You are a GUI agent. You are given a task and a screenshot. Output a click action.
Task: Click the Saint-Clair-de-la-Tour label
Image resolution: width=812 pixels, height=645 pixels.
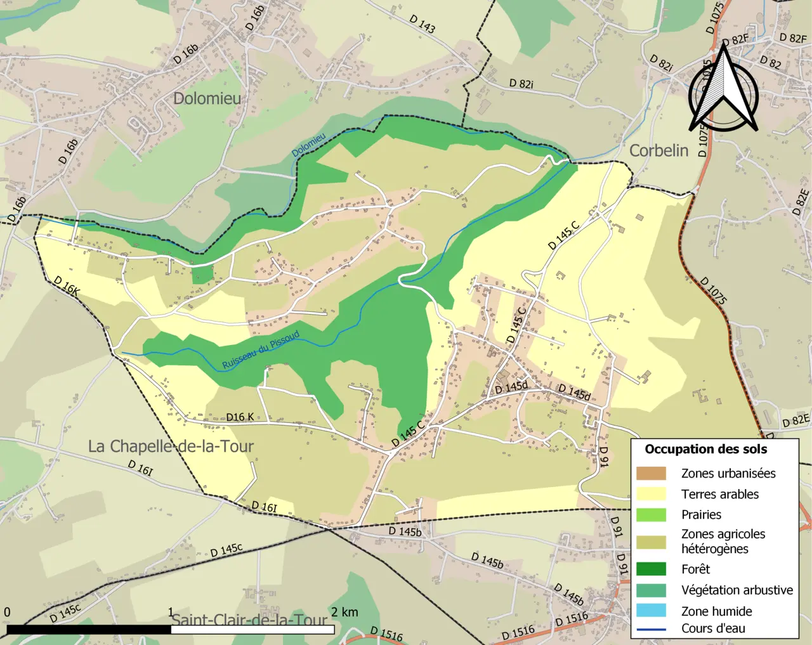coord(250,620)
